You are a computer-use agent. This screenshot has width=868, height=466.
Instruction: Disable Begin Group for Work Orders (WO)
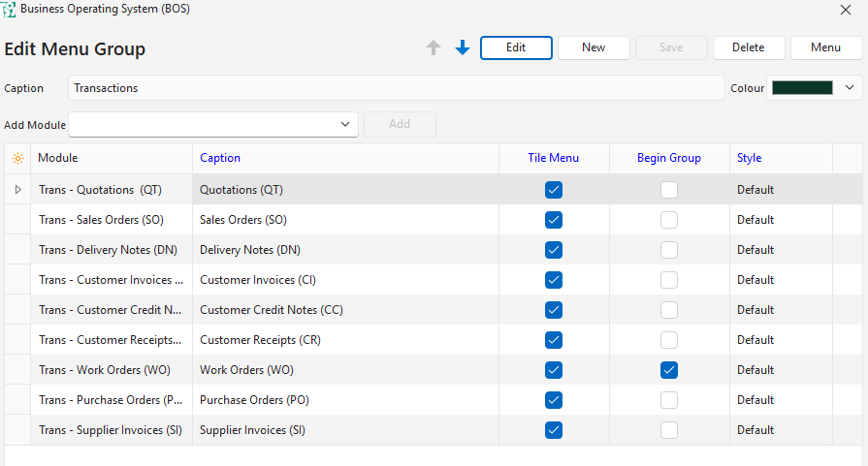coord(669,370)
